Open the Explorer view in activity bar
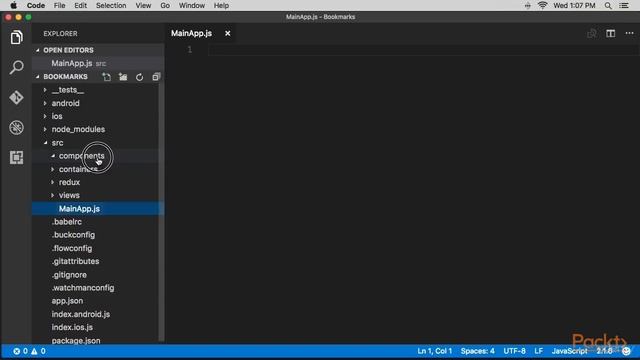Screen dimensions: 640x360 point(16,38)
